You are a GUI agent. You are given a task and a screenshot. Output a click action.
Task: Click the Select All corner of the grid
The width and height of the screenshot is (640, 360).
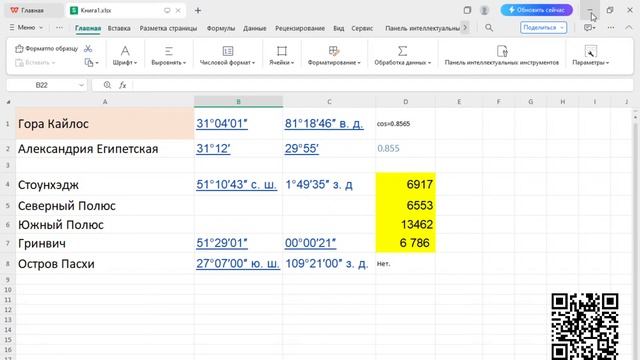(8, 102)
